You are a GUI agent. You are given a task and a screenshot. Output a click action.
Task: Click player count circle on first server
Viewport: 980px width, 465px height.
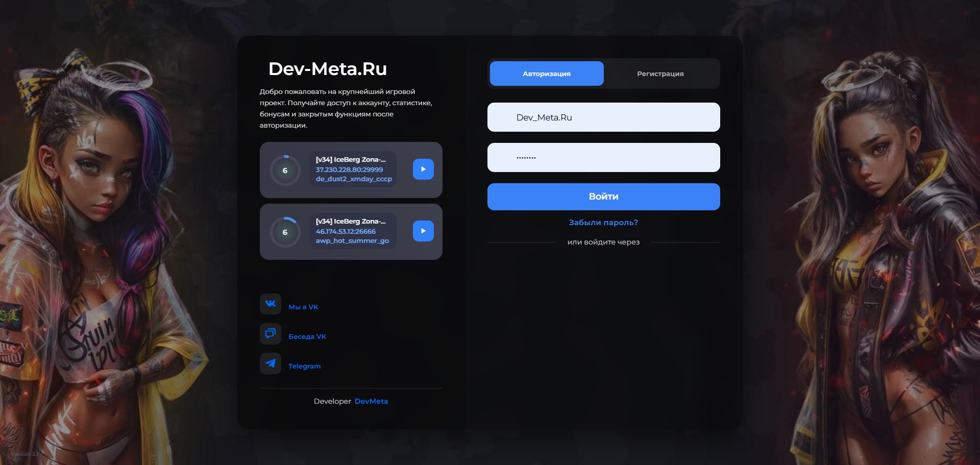(285, 170)
